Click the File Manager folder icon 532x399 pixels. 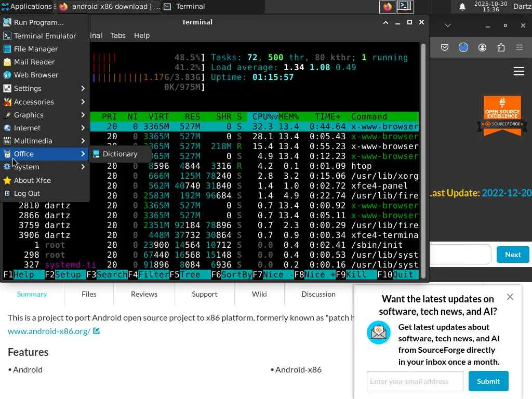click(7, 49)
